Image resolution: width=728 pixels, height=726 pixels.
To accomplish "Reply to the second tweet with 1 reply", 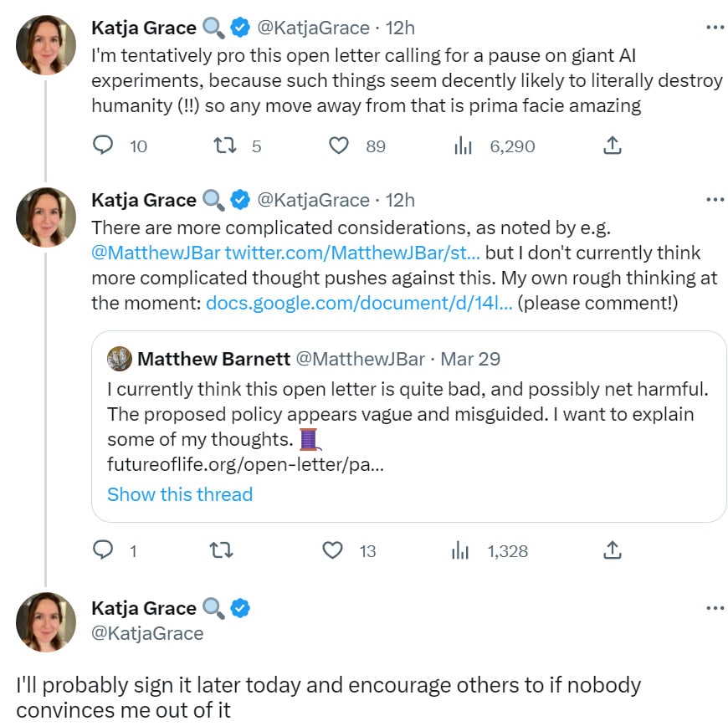I will click(103, 550).
